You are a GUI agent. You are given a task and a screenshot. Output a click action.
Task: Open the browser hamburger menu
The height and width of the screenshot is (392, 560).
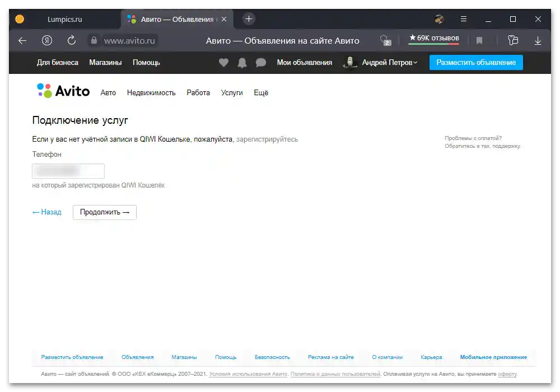pyautogui.click(x=464, y=19)
